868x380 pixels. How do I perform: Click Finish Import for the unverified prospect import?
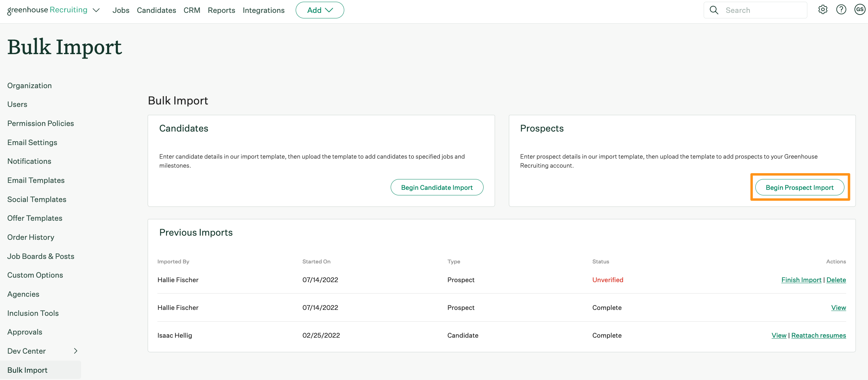pos(801,280)
